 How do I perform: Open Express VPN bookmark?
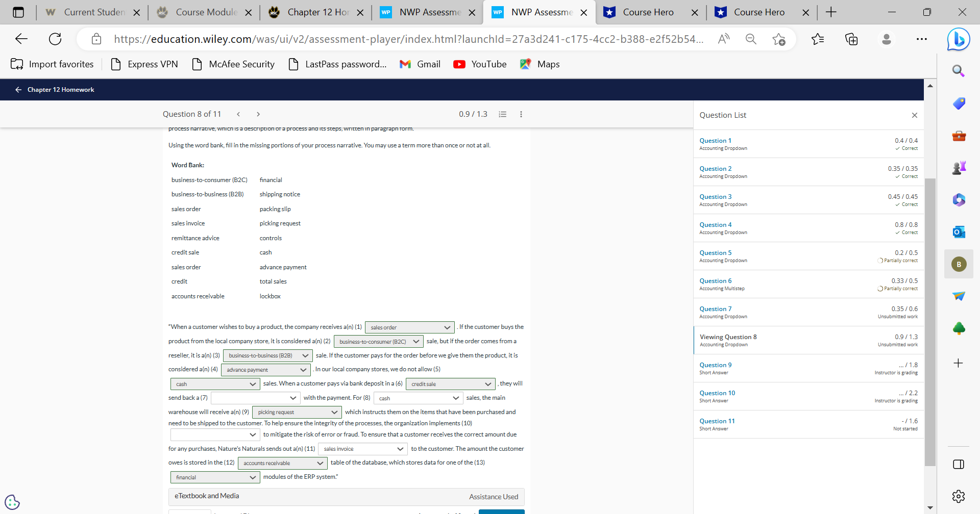click(x=144, y=64)
